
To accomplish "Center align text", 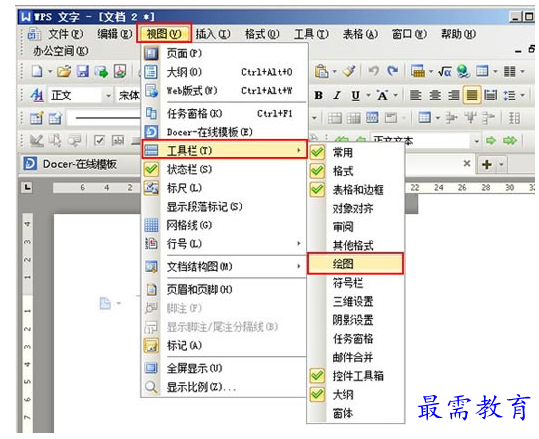I will tap(435, 95).
